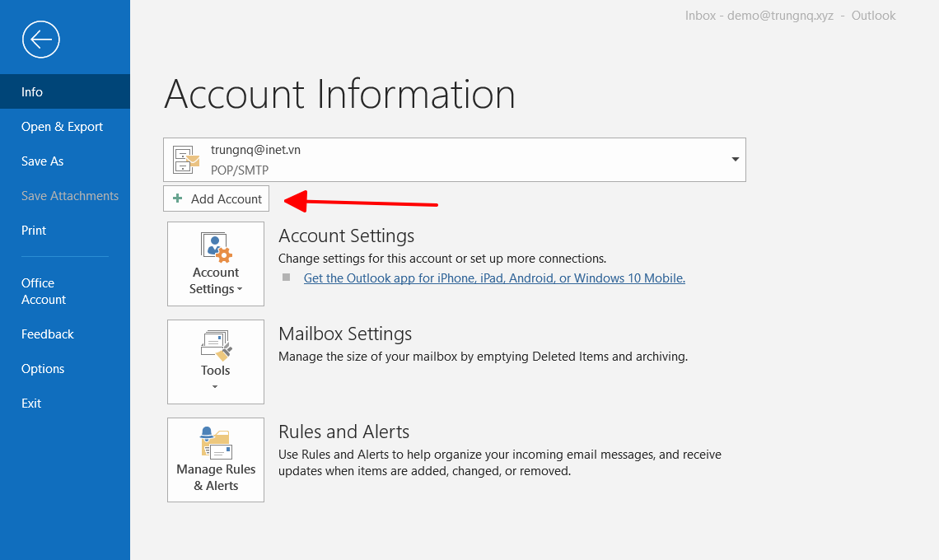Click Exit in the sidebar
Image resolution: width=939 pixels, height=560 pixels.
click(x=65, y=403)
